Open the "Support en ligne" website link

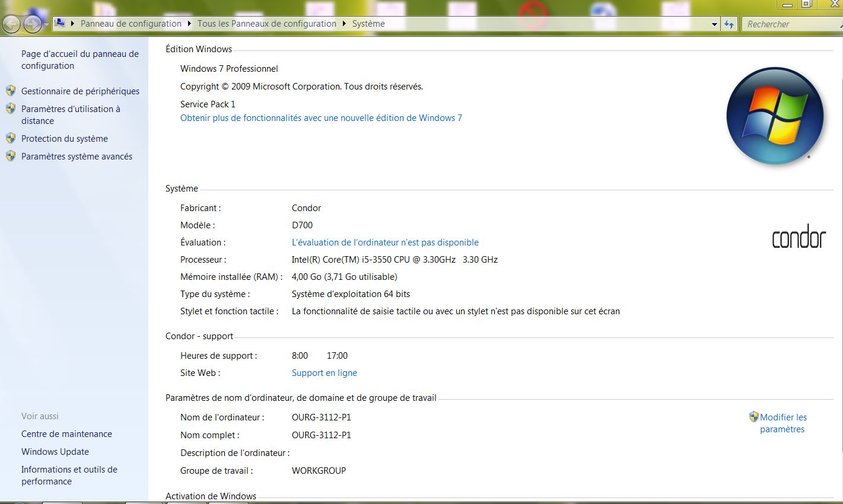coord(325,373)
